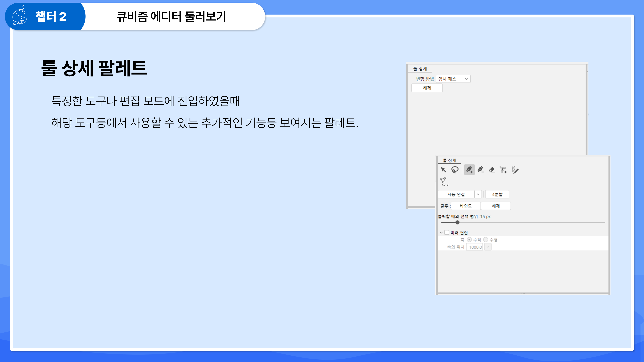Click the 툴 상세 tab in lower panel

click(449, 160)
